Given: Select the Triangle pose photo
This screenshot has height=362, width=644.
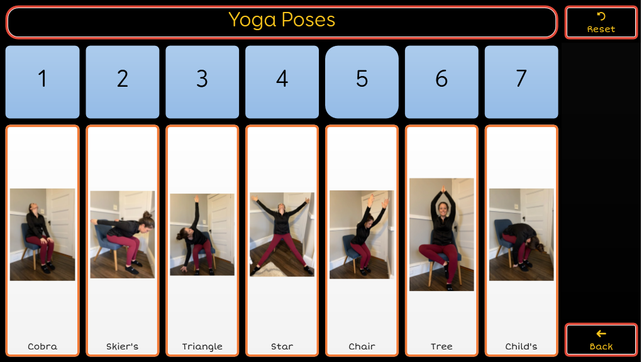Looking at the screenshot, I should point(202,234).
